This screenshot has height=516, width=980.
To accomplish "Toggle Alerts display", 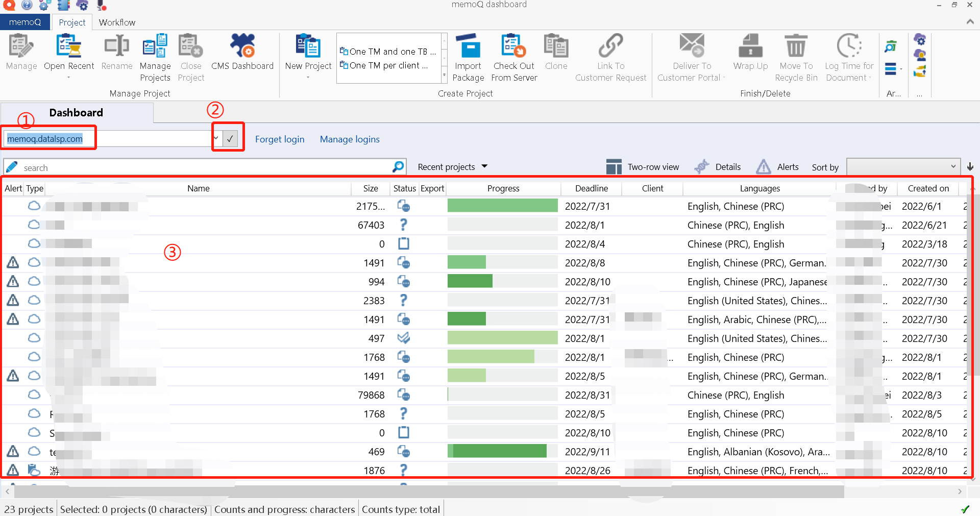I will [777, 167].
